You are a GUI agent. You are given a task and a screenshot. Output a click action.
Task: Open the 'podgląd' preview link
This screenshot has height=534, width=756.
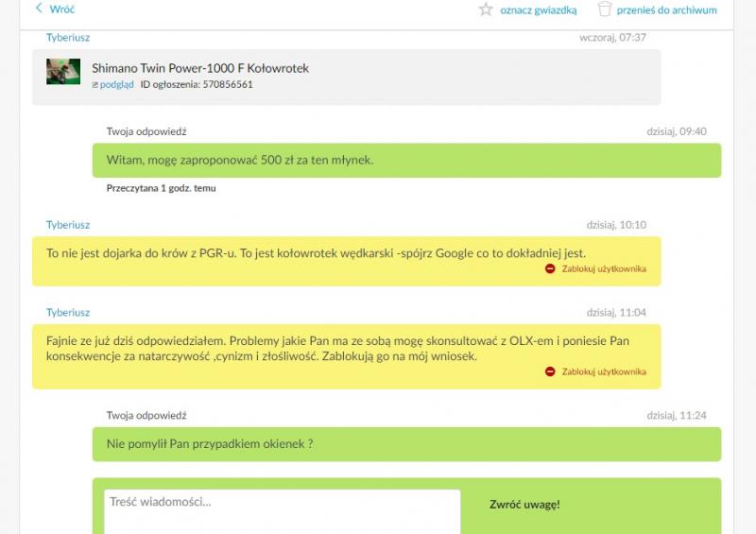(x=116, y=84)
